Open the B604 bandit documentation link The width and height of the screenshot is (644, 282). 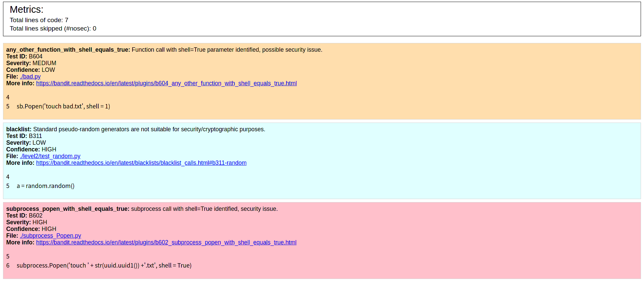166,83
